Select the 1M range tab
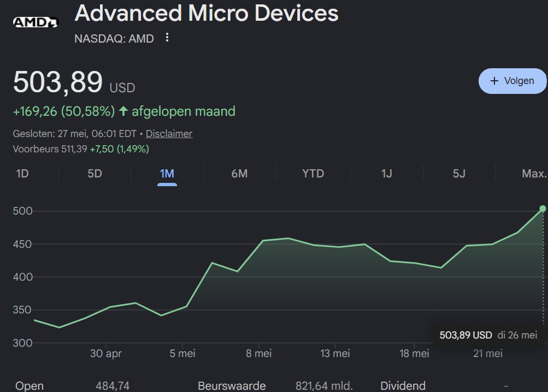The image size is (548, 392). click(x=167, y=173)
